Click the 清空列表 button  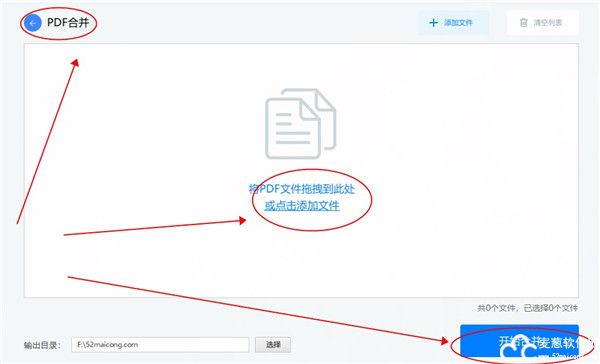tap(542, 23)
